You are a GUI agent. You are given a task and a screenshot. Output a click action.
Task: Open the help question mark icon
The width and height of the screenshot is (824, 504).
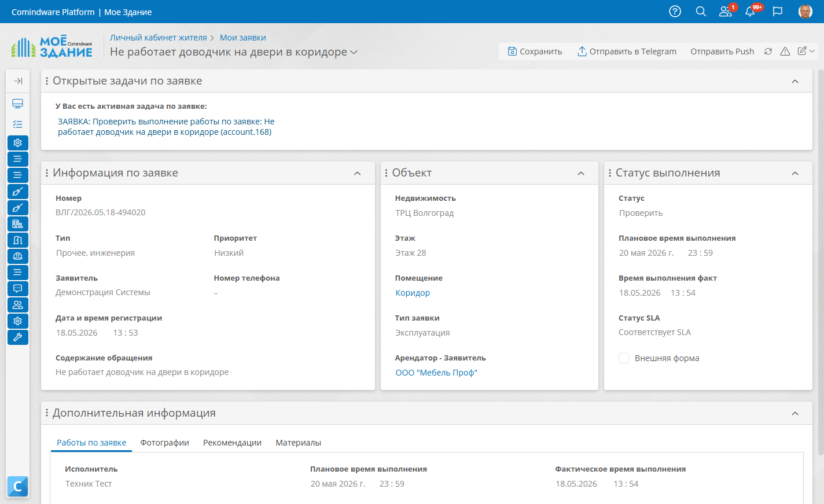pyautogui.click(x=675, y=12)
